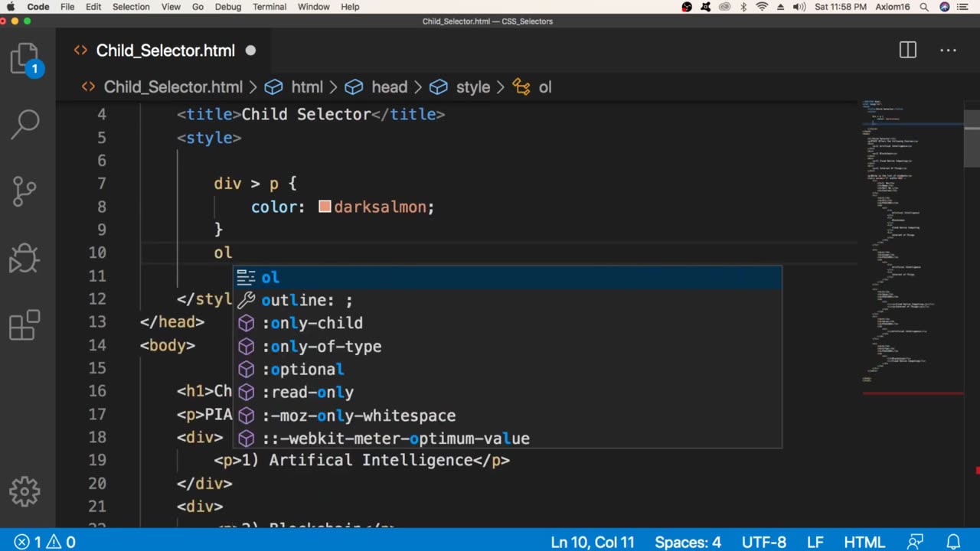Choose the ':-moz-only-whitespace' suggestion

[x=508, y=416]
